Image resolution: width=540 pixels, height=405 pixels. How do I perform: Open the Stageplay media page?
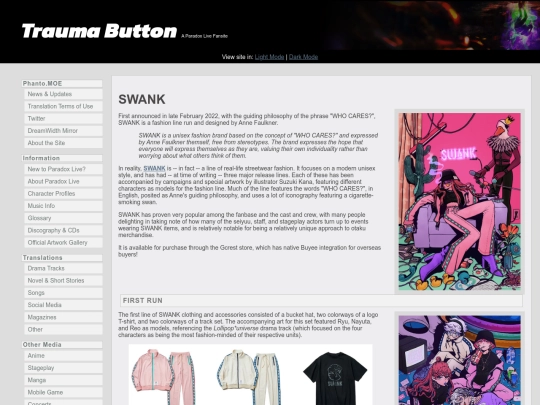[x=63, y=368]
